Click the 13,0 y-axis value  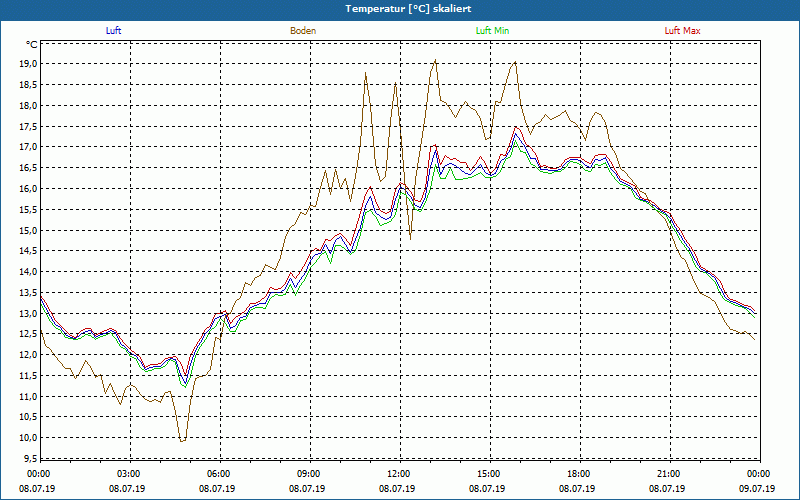28,313
